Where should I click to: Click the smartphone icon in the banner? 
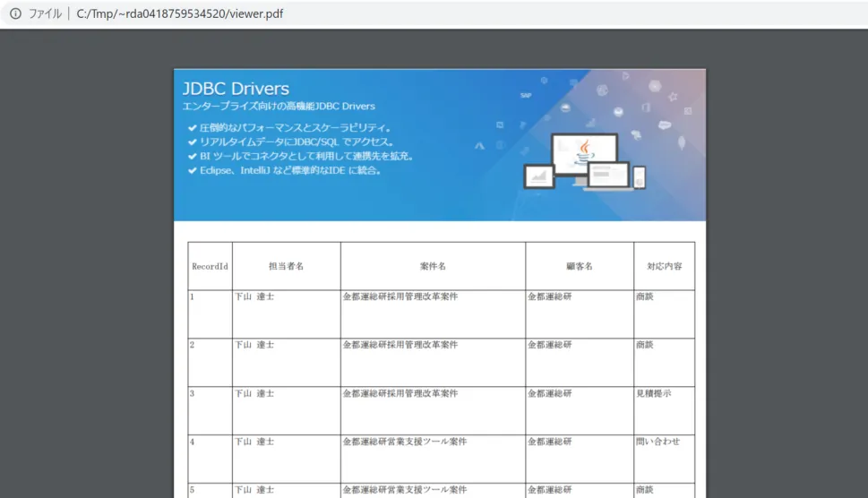(x=640, y=178)
